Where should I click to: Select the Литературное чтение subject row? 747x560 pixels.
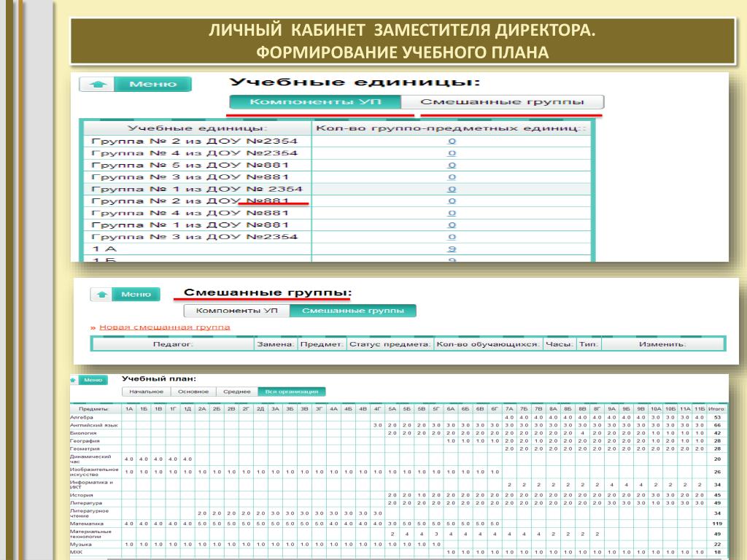[x=399, y=513]
